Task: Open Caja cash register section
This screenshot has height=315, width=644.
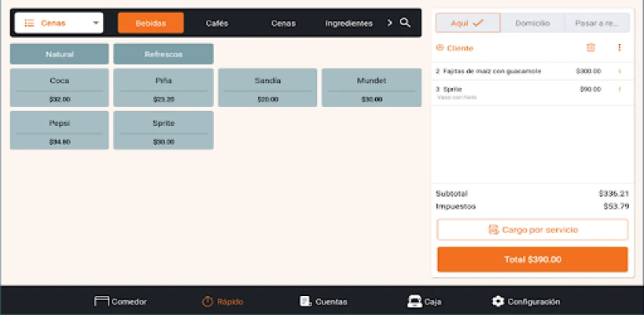Action: (x=424, y=301)
